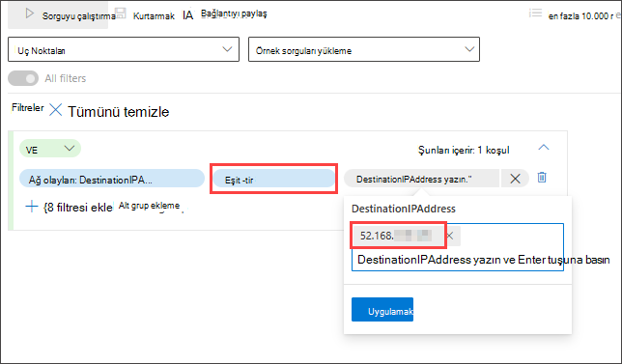Screen dimensions: 622x364
Task: Open the VE operator dropdown
Action: click(x=50, y=149)
